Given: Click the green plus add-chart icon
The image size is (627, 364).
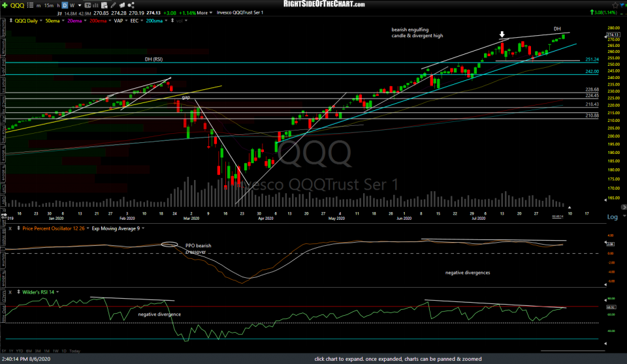Looking at the screenshot, I should (5, 5).
